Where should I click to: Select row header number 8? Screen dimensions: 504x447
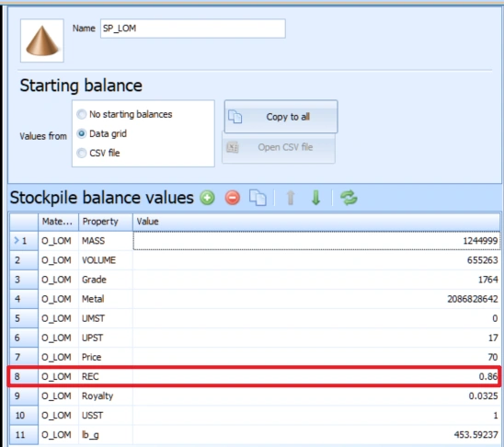pos(24,376)
